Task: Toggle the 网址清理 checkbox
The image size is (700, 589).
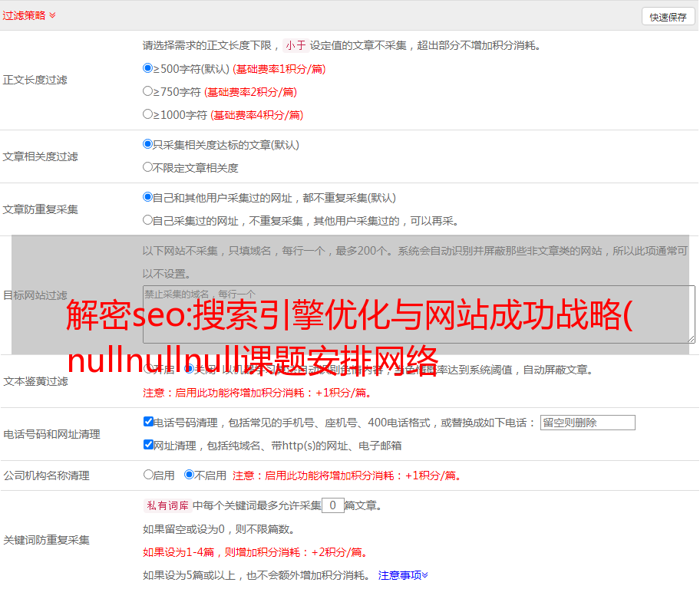Action: point(148,445)
